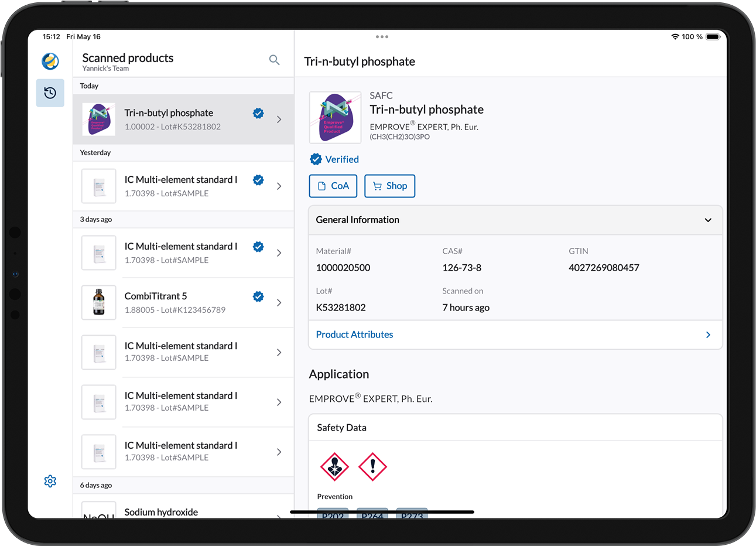The width and height of the screenshot is (756, 546).
Task: Collapse the General Information section
Action: (x=707, y=220)
